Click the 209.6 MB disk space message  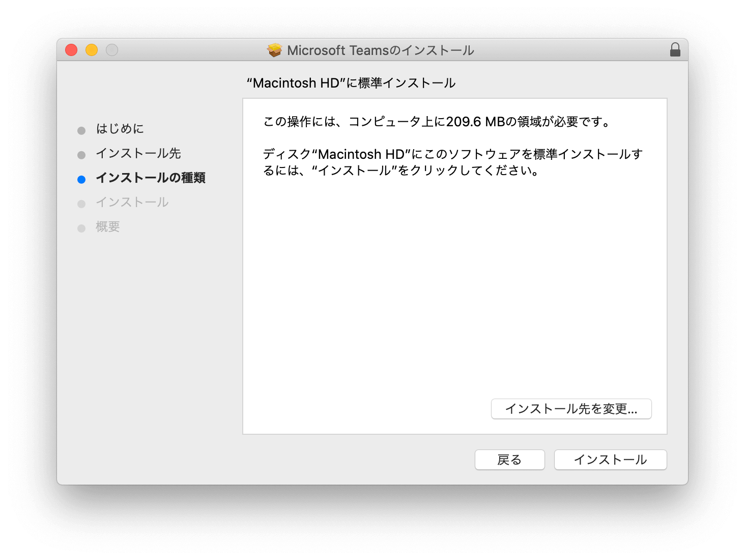pyautogui.click(x=437, y=122)
